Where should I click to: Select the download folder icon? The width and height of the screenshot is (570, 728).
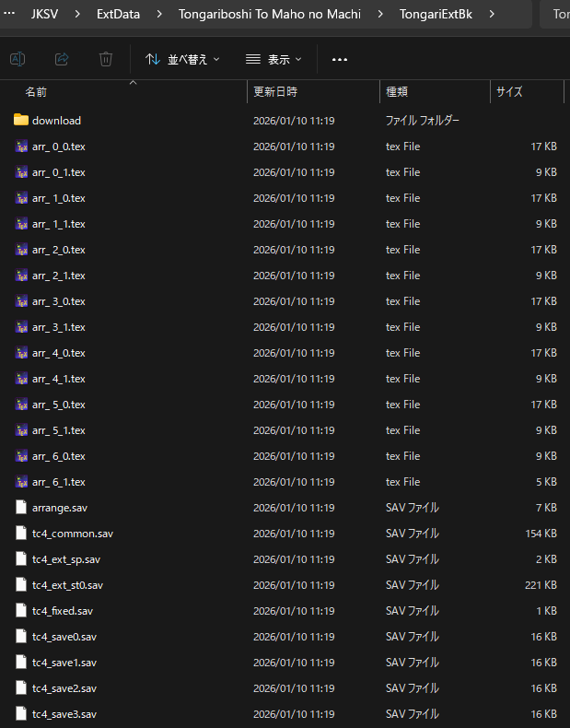pyautogui.click(x=21, y=120)
